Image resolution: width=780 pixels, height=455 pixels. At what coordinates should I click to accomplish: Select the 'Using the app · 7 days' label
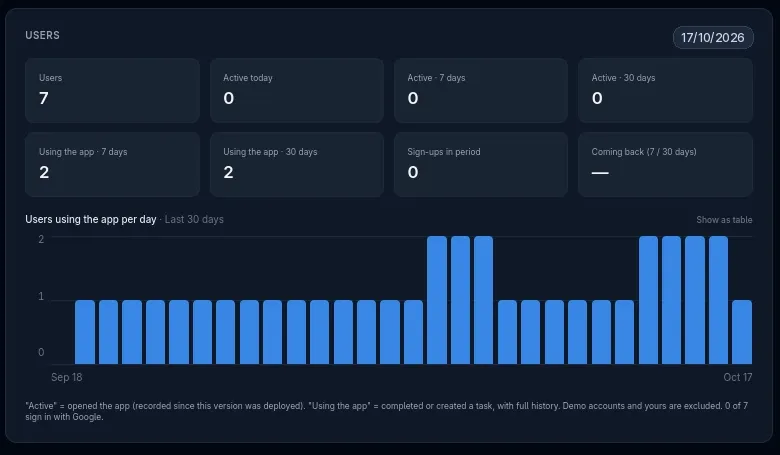(83, 152)
